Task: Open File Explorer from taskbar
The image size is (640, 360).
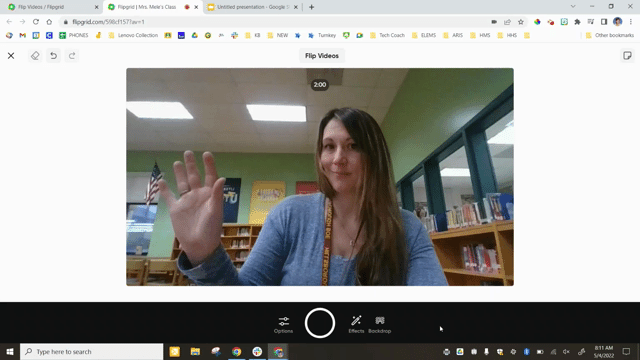Action: click(195, 351)
